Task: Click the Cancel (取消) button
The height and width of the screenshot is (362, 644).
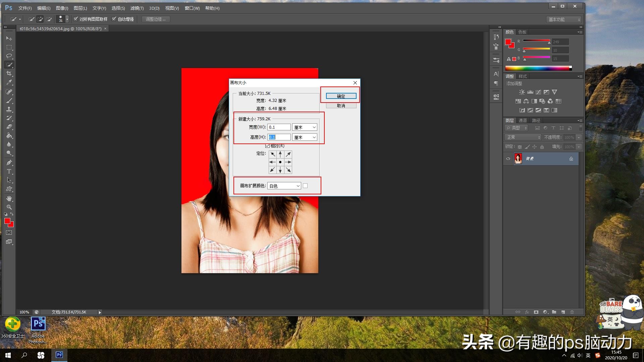Action: [341, 106]
